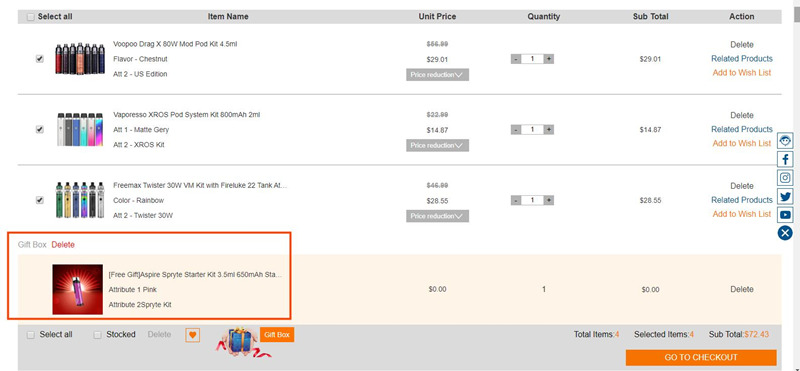Tick the bottom Select all checkbox
Screen dimensions: 800x371
[x=31, y=335]
